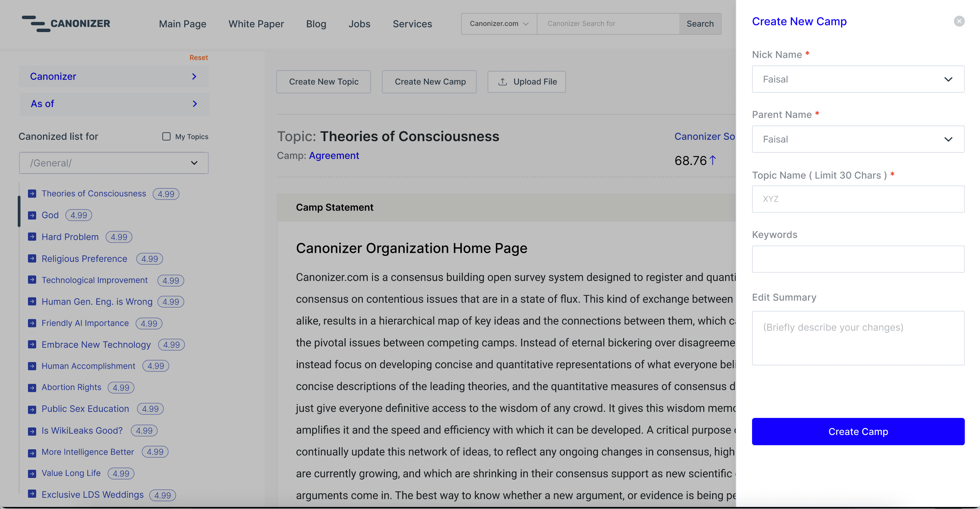980x509 pixels.
Task: Click the Canonizer So... score link
Action: 705,136
